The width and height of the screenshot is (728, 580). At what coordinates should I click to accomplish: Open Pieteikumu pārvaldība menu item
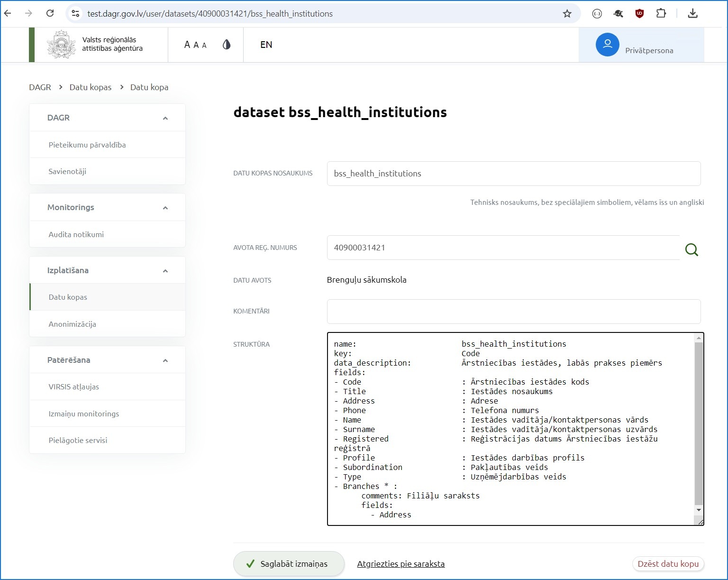[x=107, y=145]
